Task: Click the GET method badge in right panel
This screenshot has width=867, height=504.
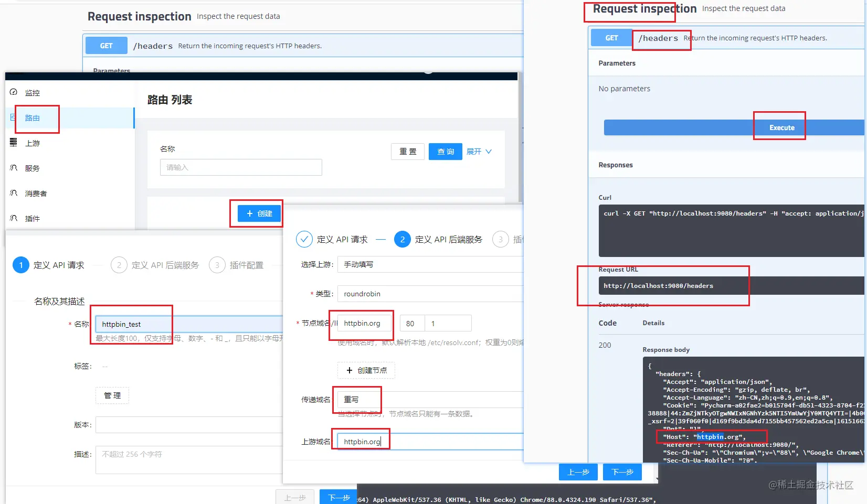Action: point(612,38)
